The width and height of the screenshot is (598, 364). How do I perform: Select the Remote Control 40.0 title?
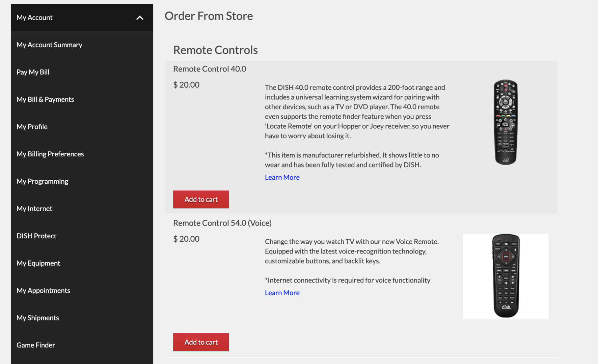(210, 69)
